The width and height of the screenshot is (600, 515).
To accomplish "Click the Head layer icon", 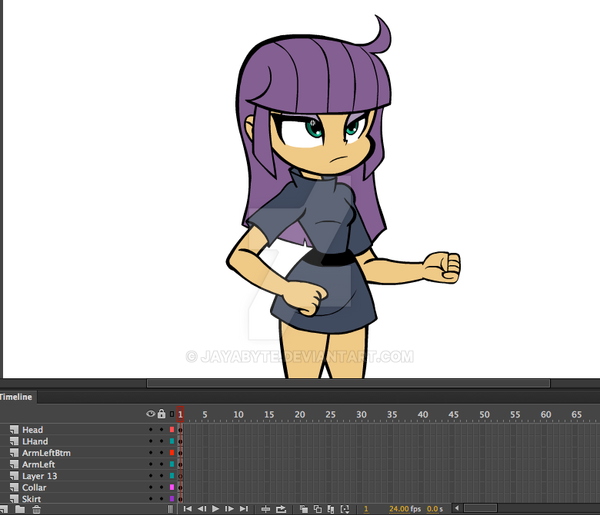I will 14,430.
